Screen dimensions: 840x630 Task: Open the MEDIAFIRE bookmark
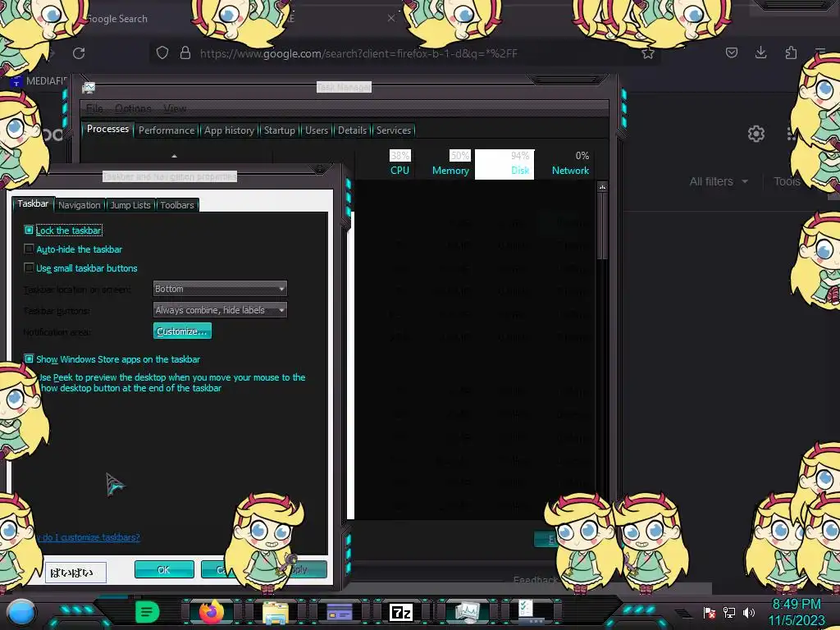click(x=39, y=81)
